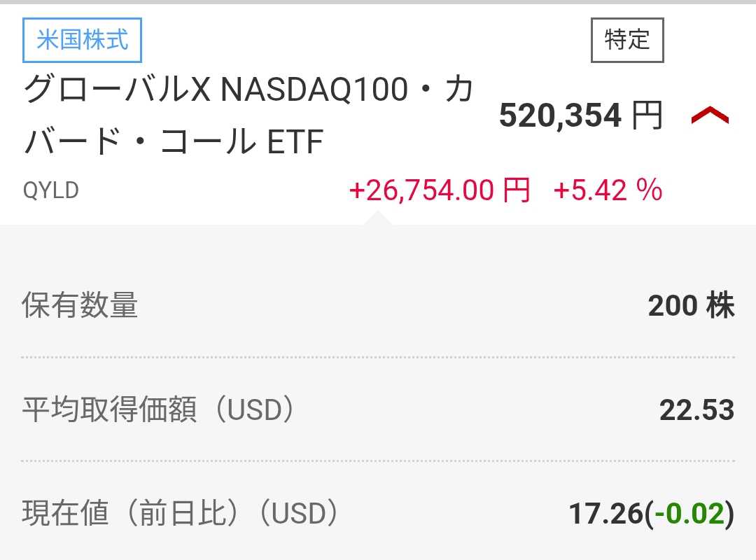Tap the 米国株式 category tag
Image resolution: width=756 pixels, height=560 pixels.
83,40
